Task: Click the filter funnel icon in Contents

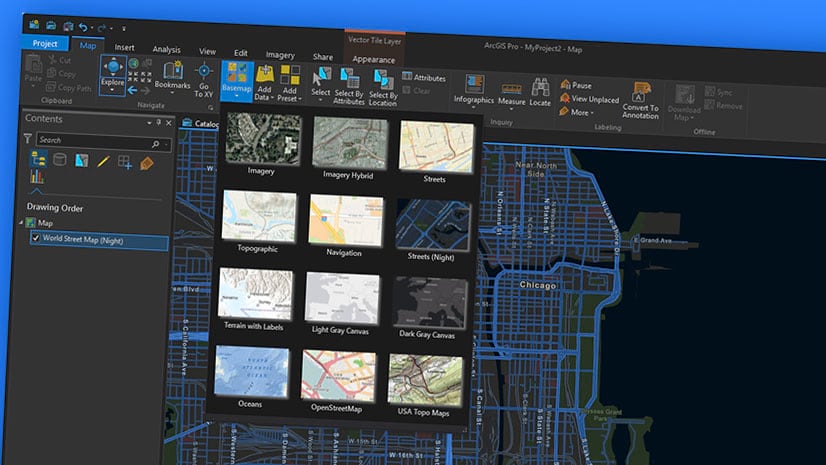Action: pos(28,138)
